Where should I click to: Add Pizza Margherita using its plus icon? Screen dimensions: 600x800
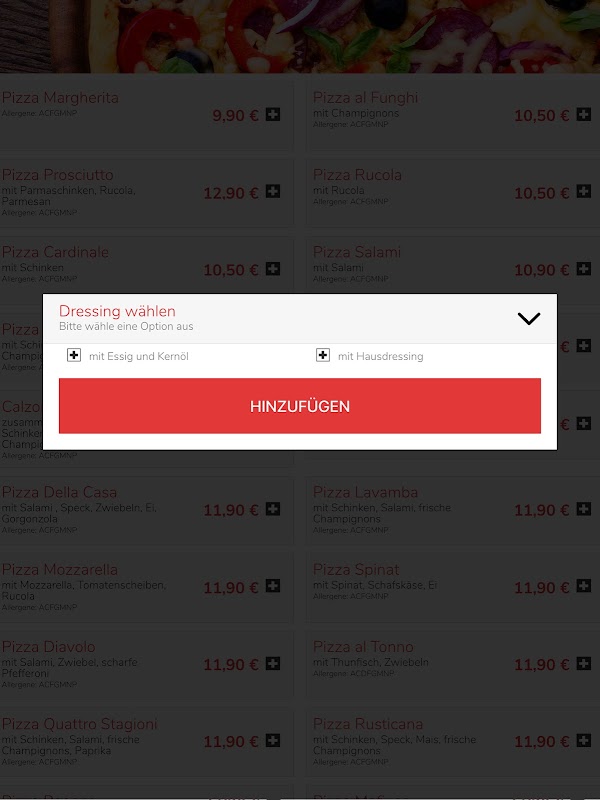point(273,114)
